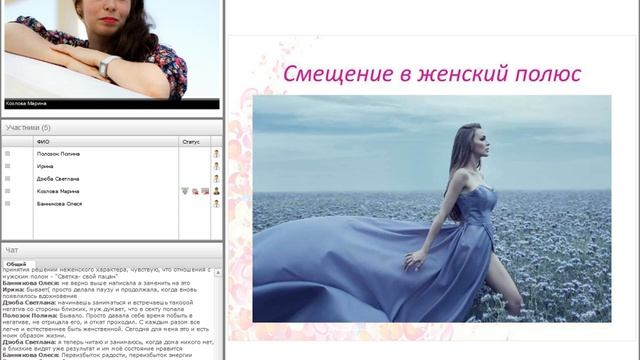Select participant name Дзюба Светлана
This screenshot has width=640, height=360.
click(x=58, y=179)
